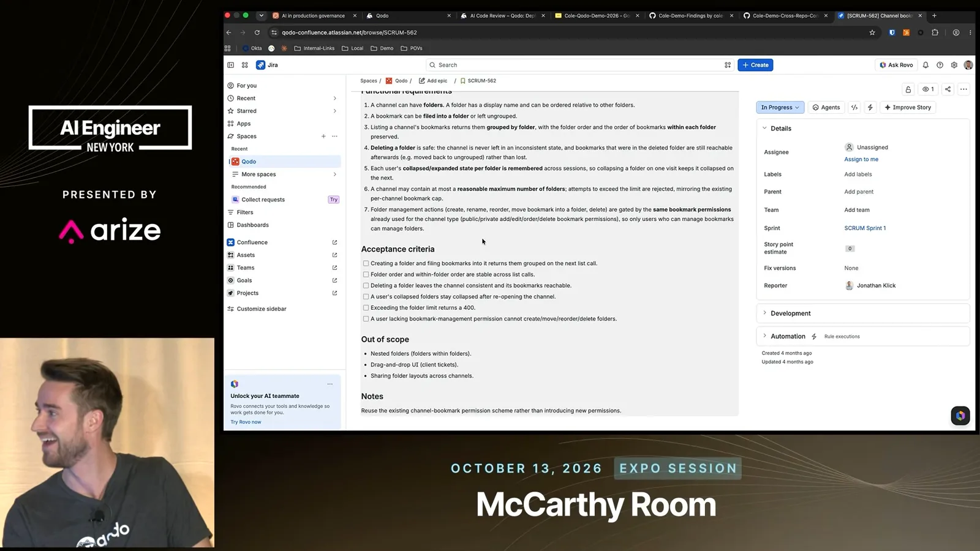Add a new space with plus icon

(x=323, y=137)
